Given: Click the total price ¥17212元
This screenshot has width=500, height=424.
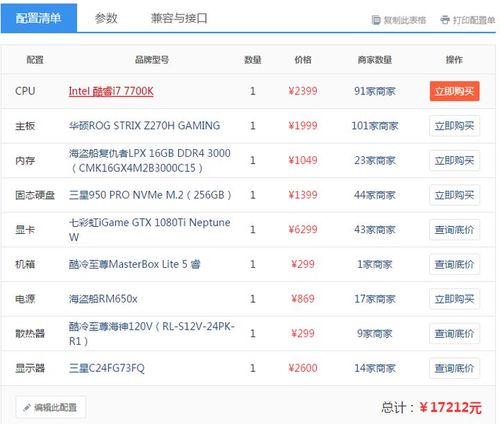Looking at the screenshot, I should point(450,407).
